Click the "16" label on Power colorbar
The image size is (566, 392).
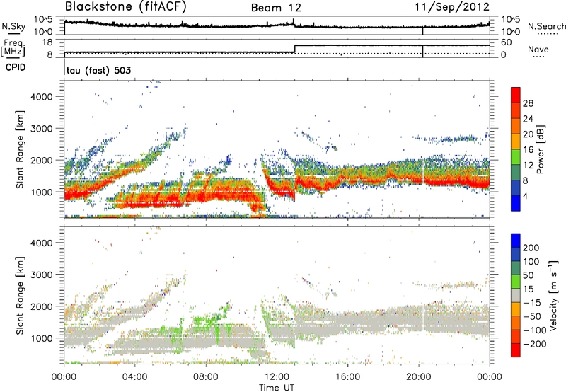[x=528, y=150]
